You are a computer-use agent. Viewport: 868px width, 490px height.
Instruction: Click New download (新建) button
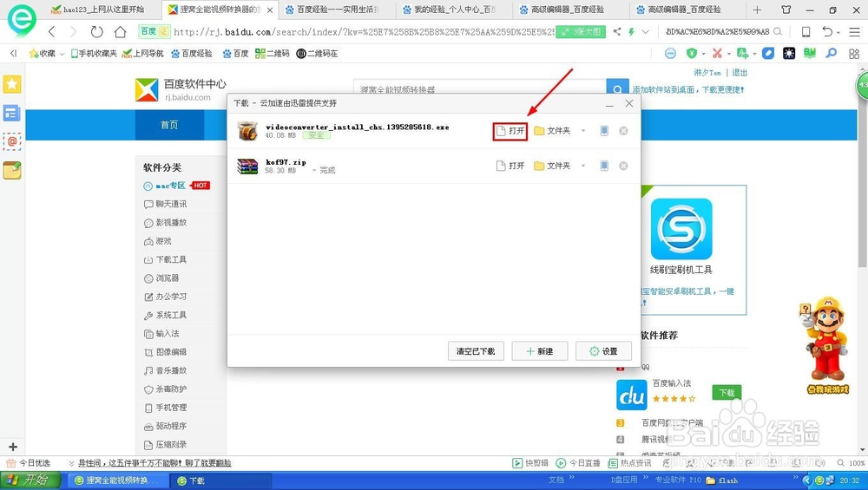pos(540,351)
